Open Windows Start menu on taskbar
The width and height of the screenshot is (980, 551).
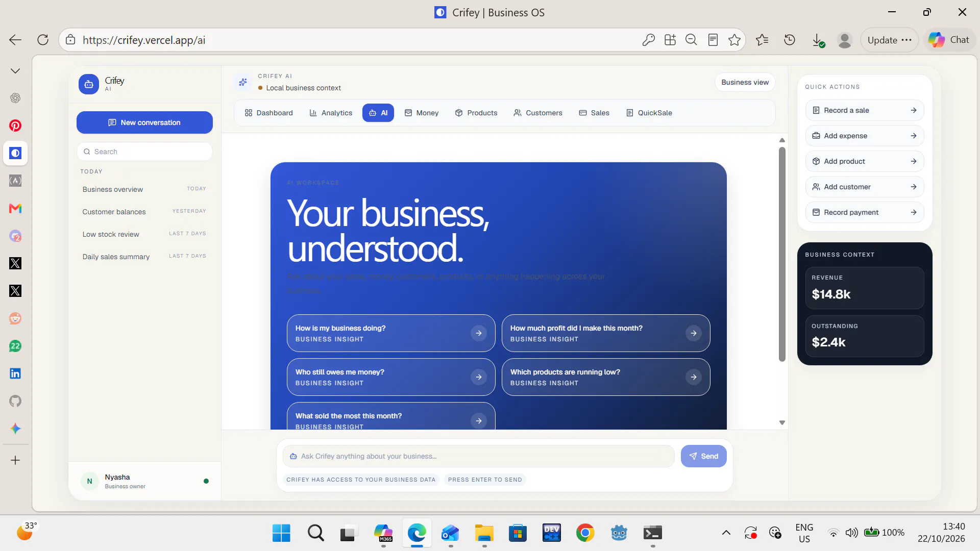coord(281,533)
